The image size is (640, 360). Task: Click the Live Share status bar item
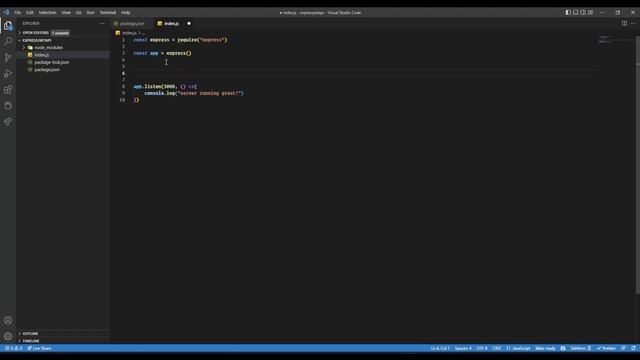[x=39, y=348]
